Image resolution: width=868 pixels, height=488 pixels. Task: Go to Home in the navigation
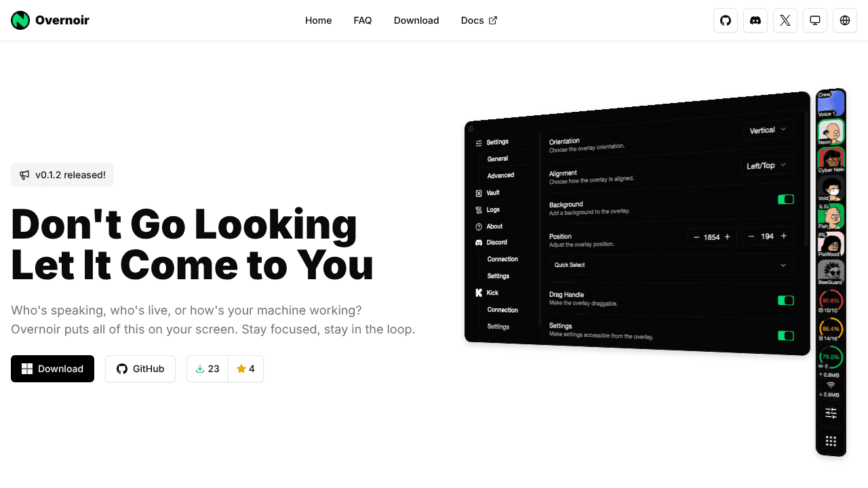319,20
